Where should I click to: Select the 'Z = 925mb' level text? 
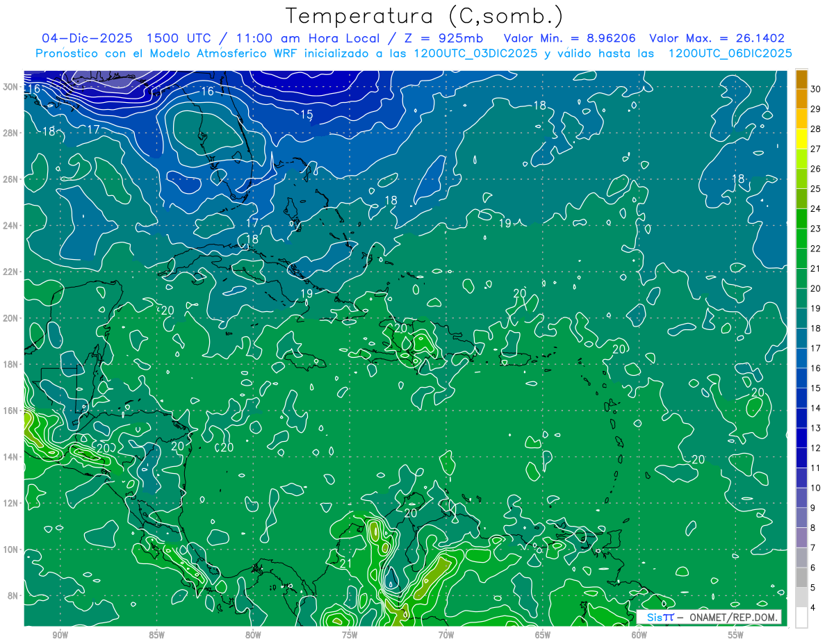(443, 38)
